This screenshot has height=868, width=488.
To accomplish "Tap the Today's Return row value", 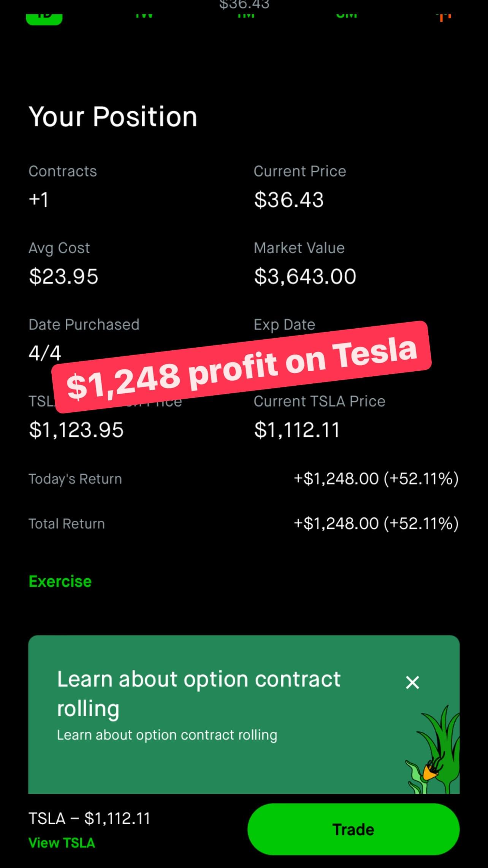I will pyautogui.click(x=376, y=479).
